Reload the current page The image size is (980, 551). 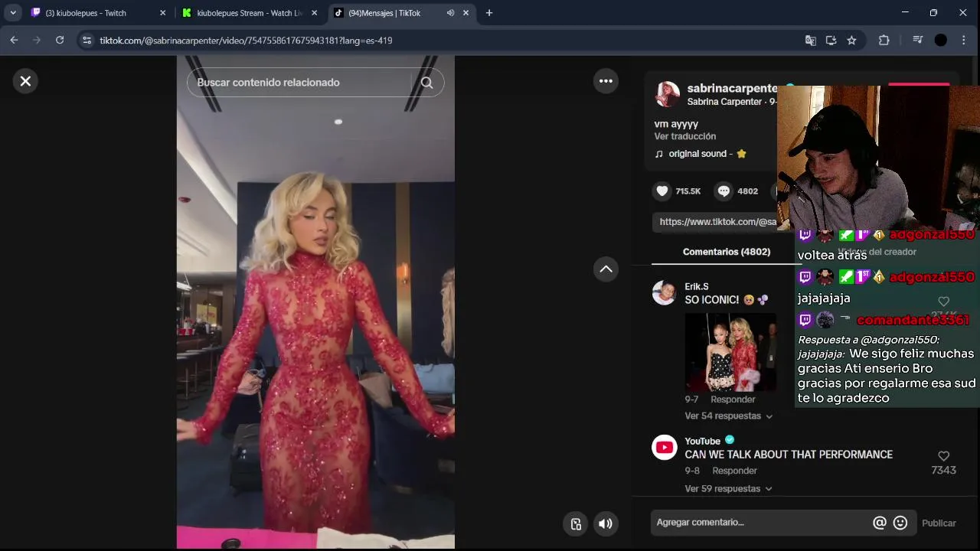point(60,41)
